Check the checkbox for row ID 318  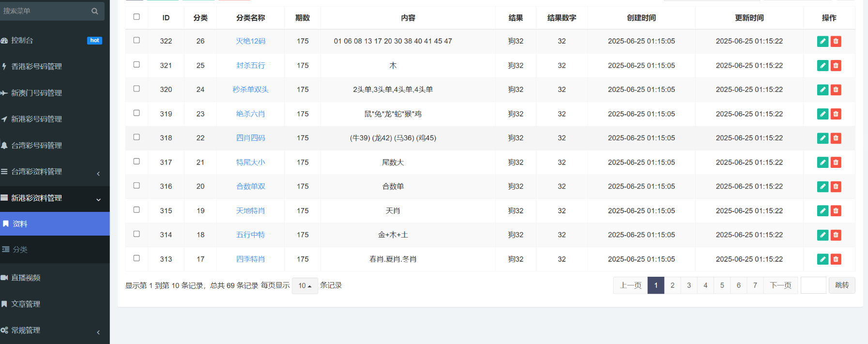pos(137,137)
